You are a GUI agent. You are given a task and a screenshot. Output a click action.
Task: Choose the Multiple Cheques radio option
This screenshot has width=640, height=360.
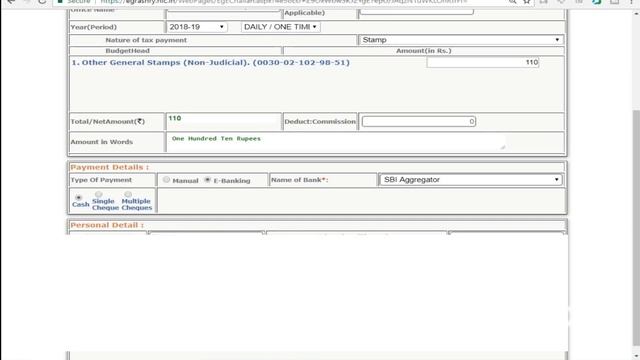pos(128,194)
